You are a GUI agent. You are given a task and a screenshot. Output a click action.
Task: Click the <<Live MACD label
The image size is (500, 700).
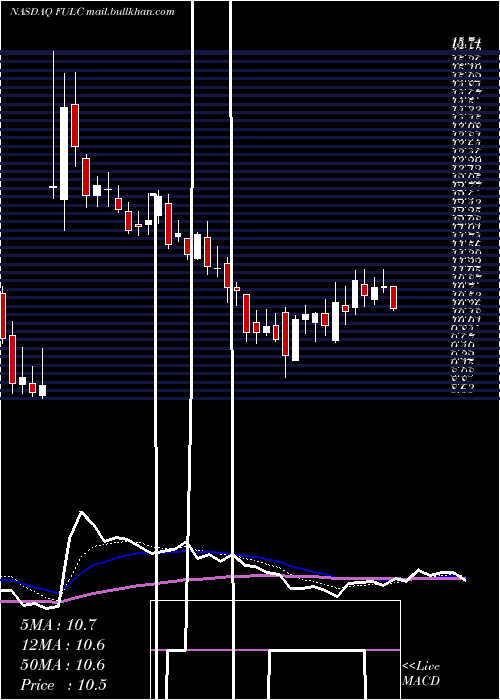(421, 674)
